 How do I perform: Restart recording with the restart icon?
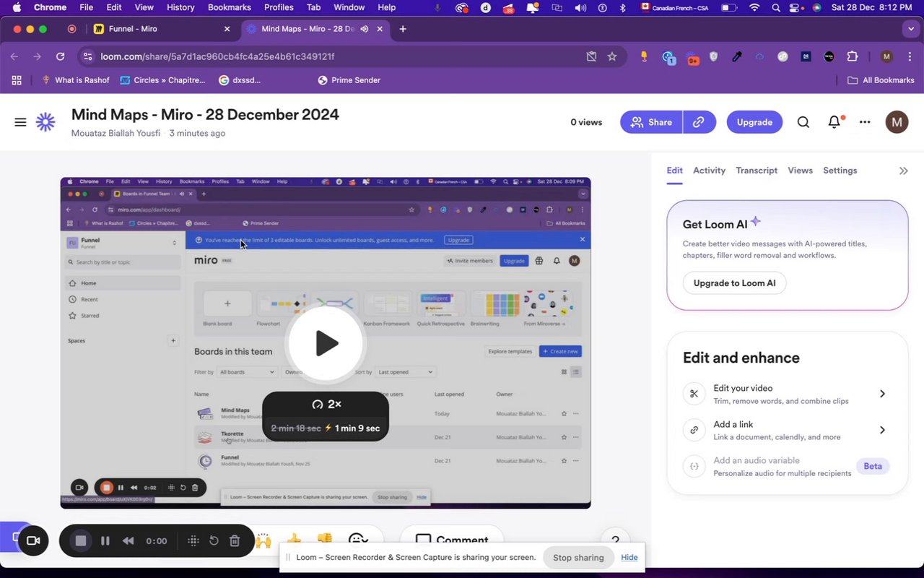coord(214,540)
